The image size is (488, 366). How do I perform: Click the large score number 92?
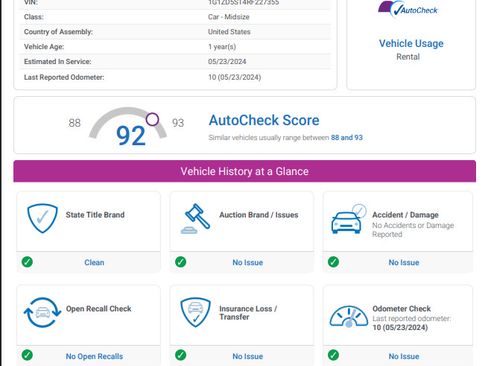tap(131, 136)
